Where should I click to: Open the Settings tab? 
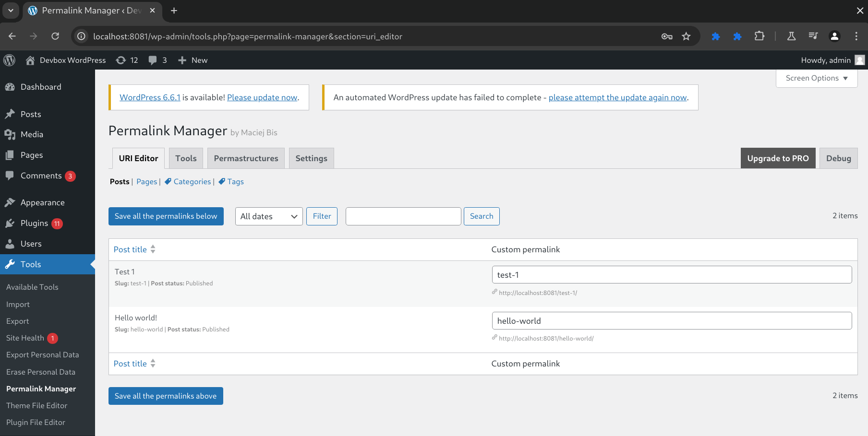[311, 158]
